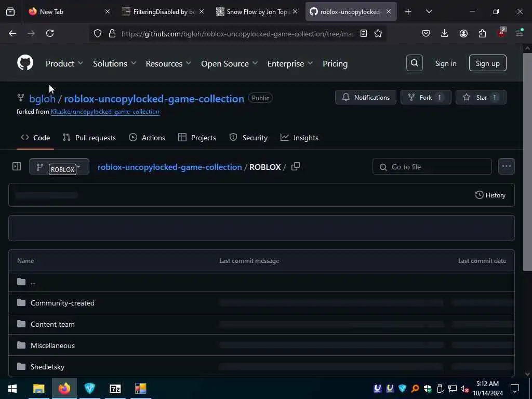Open Firefox hamburger application menu
This screenshot has width=532, height=399.
(520, 33)
